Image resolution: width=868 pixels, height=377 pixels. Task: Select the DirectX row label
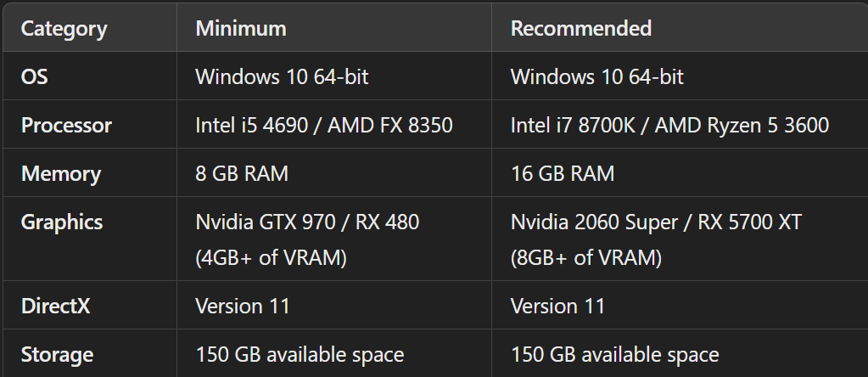(55, 306)
